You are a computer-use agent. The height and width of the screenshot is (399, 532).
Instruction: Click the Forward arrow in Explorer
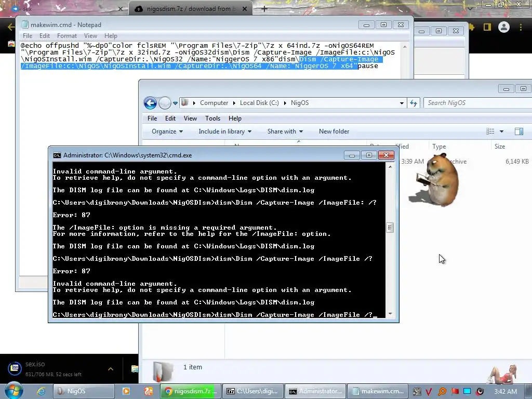165,103
